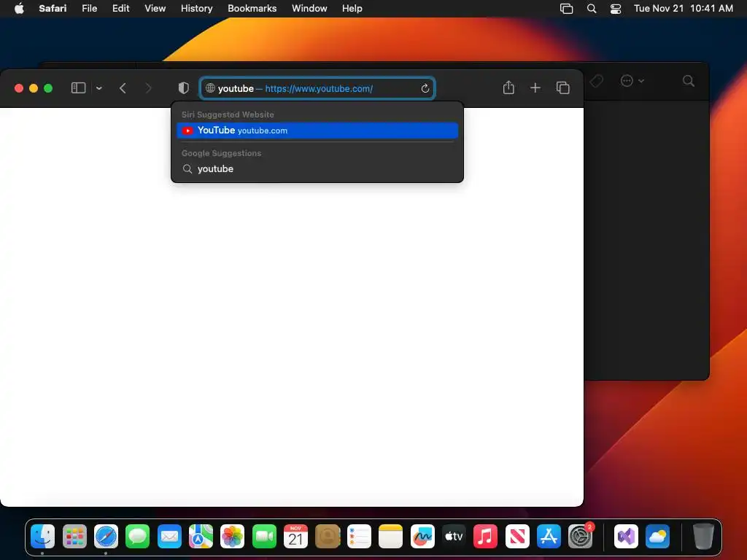Open the Weather app from the Dock
Screen dimensions: 747x560
click(657, 537)
